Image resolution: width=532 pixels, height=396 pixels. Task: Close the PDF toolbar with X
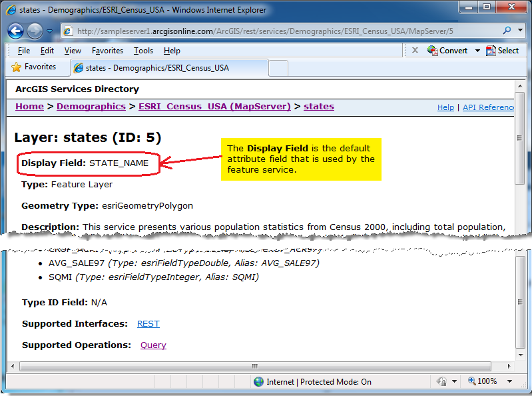(x=415, y=50)
